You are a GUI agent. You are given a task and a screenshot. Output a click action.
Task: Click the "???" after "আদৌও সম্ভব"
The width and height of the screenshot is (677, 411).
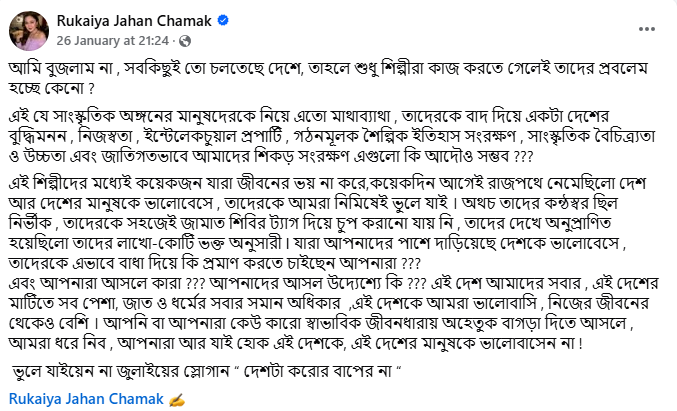524,156
